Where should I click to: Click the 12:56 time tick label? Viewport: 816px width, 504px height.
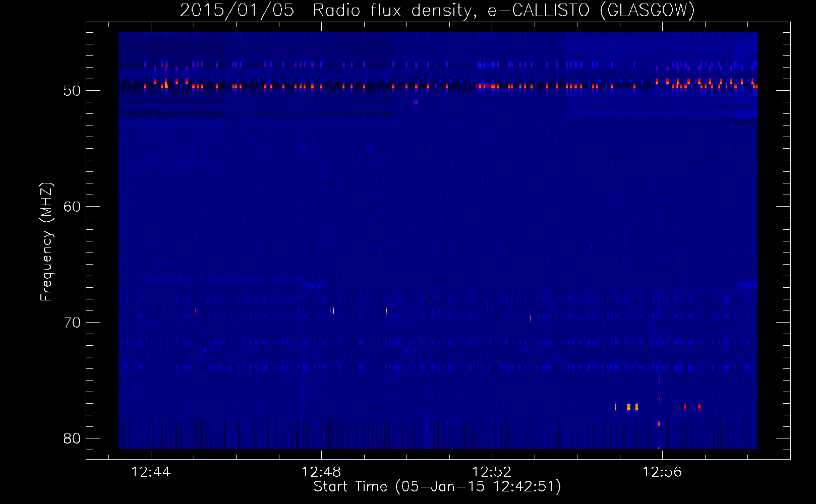662,472
